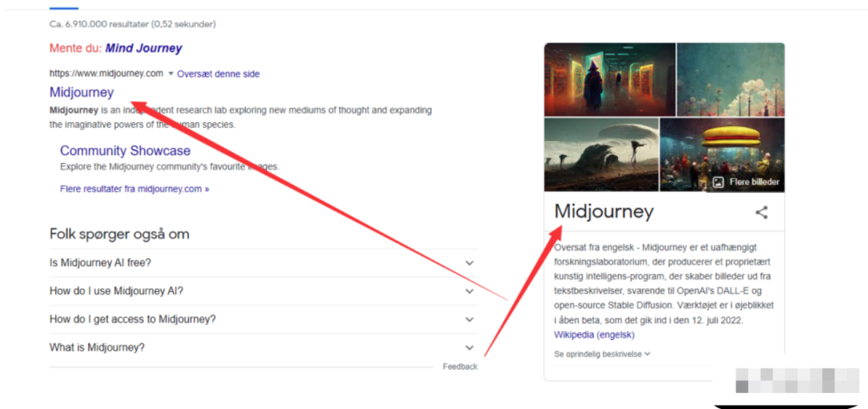Viewport: 868px width, 409px height.
Task: Expand How do I get access to Midjourney?
Action: click(263, 319)
